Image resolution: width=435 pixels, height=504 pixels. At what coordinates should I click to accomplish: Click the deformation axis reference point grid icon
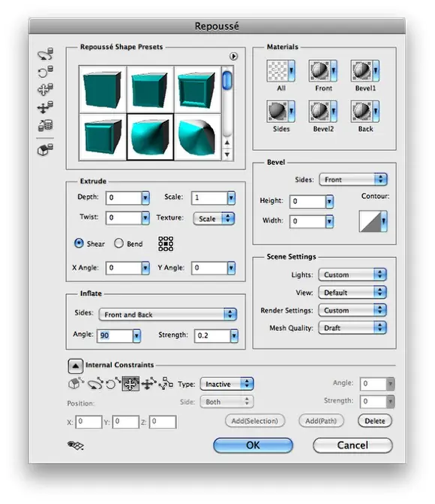click(x=166, y=244)
